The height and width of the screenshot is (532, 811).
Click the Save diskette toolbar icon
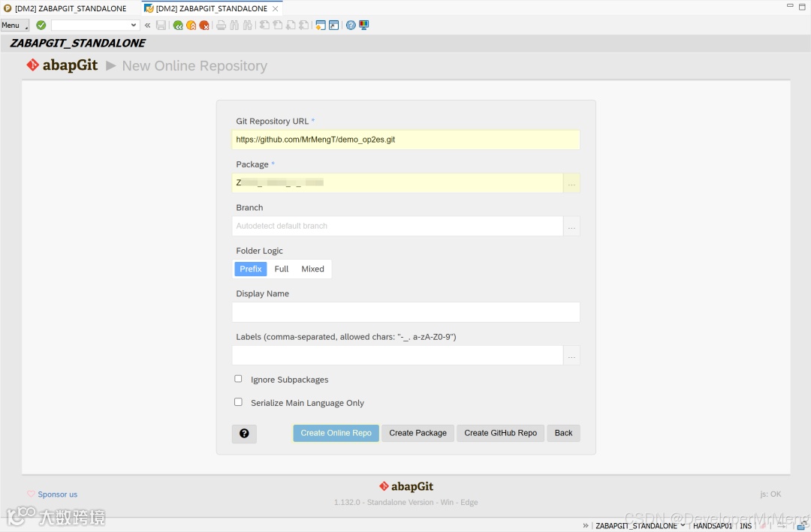pos(161,25)
